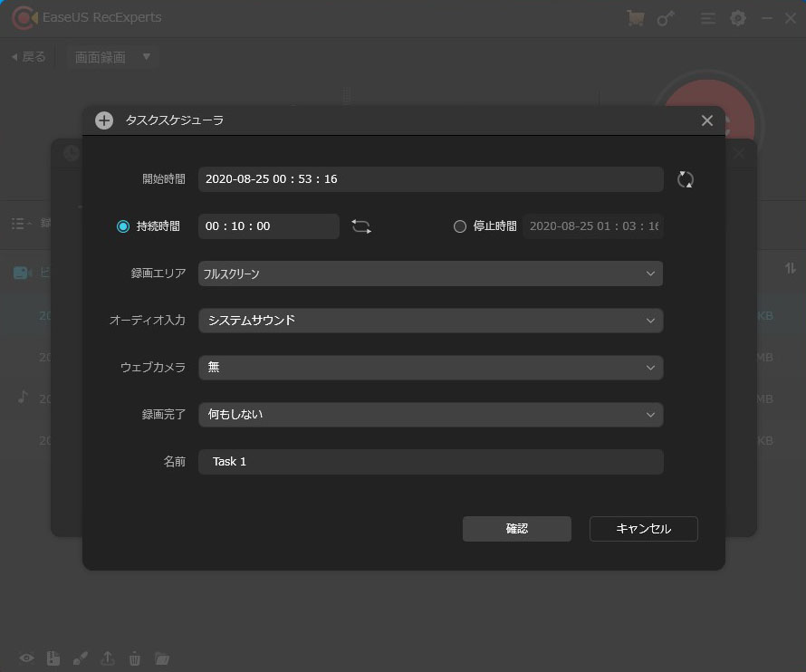Click the video camera category icon
Image resolution: width=806 pixels, height=672 pixels.
point(22,273)
